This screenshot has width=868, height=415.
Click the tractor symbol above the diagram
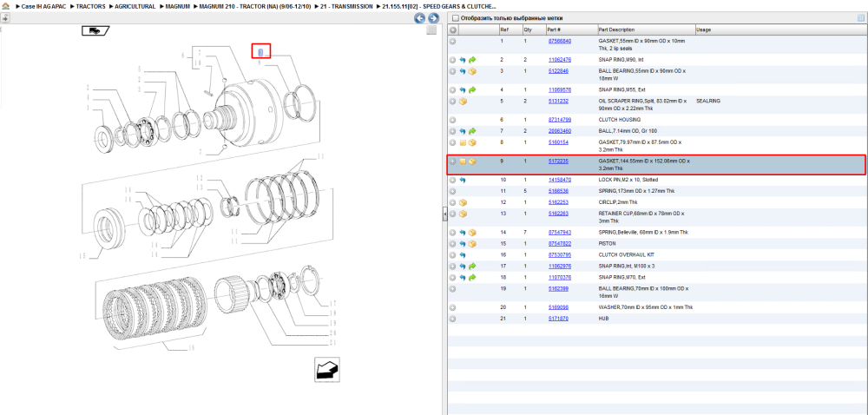coord(94,31)
